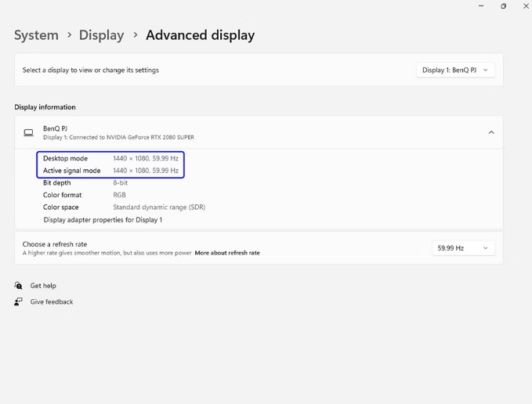Collapse the BenQ PJ display information section
The width and height of the screenshot is (532, 404).
(x=491, y=133)
